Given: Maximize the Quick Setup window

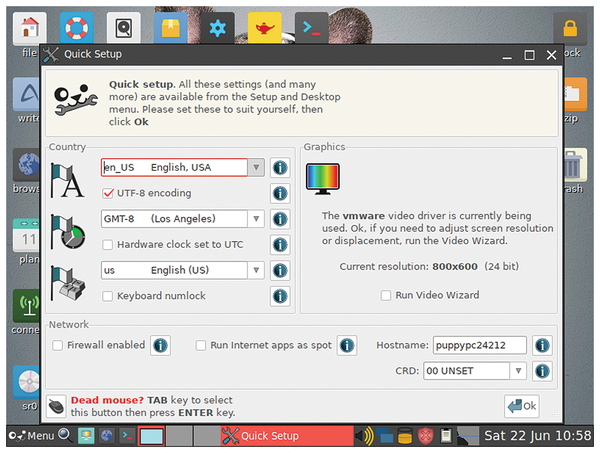Looking at the screenshot, I should (529, 55).
